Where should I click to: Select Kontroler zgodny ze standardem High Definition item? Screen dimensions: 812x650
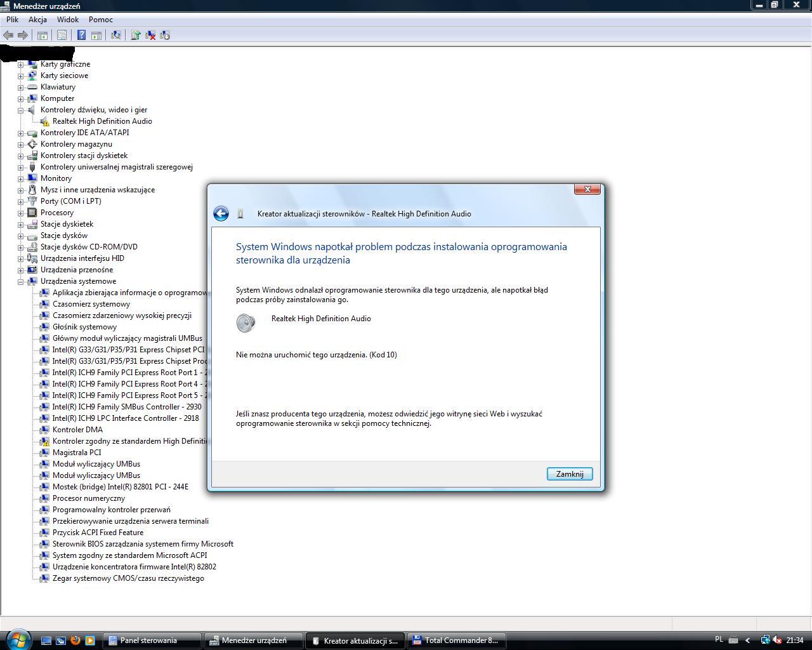(130, 441)
